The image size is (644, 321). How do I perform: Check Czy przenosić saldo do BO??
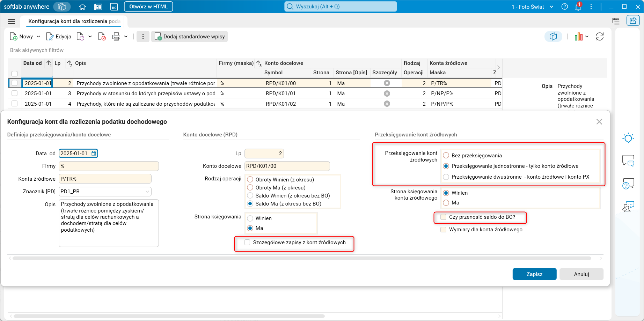click(x=444, y=217)
